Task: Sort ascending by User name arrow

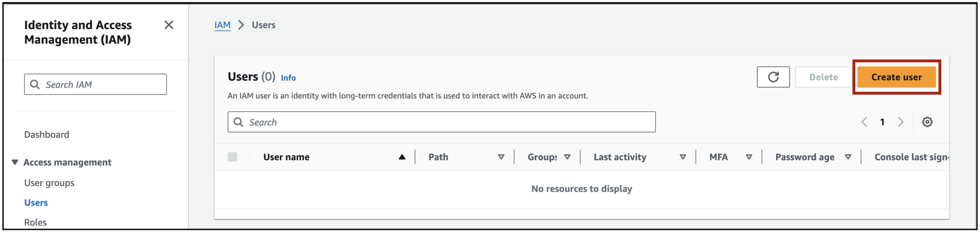Action: click(402, 157)
